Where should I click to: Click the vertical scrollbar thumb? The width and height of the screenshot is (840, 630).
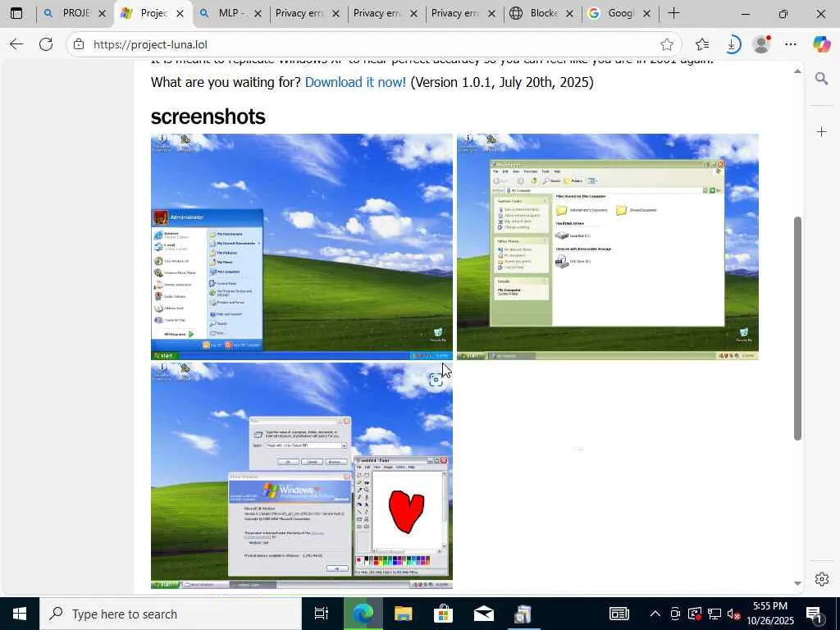coord(797,328)
